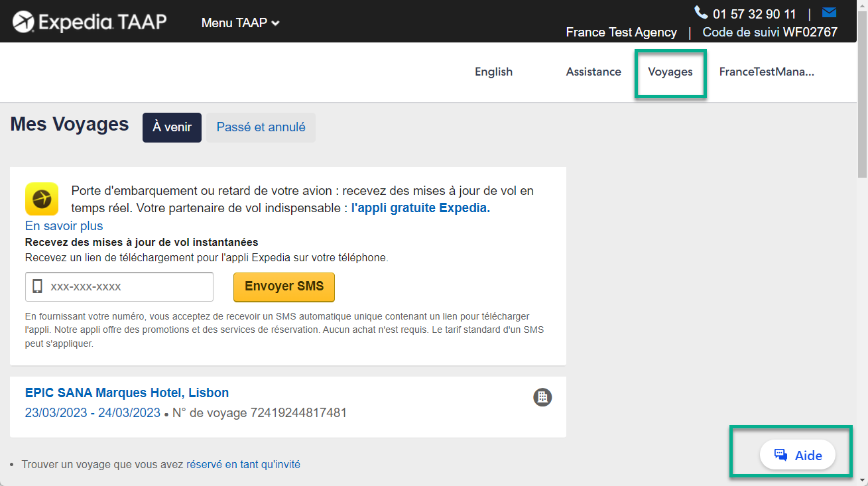Select the À venir tab
This screenshot has width=868, height=486.
point(172,127)
